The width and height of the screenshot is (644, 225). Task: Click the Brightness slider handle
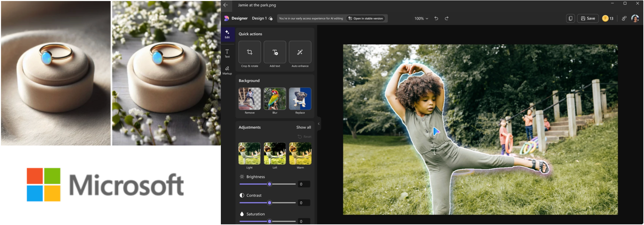tap(269, 184)
